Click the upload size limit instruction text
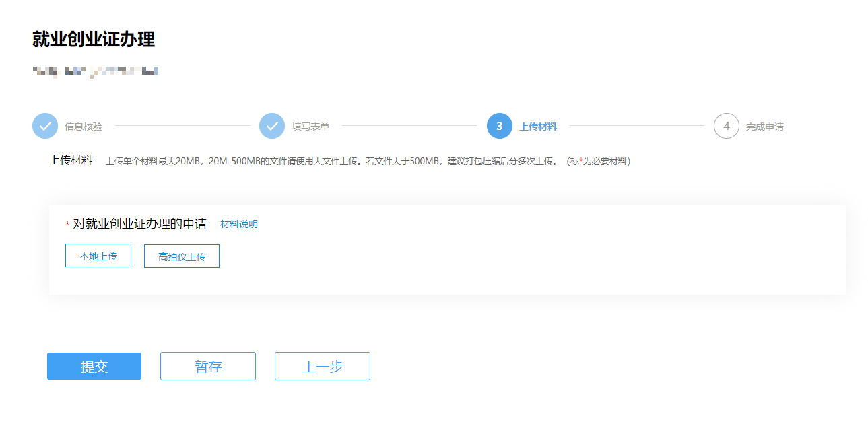This screenshot has width=868, height=424. 368,162
